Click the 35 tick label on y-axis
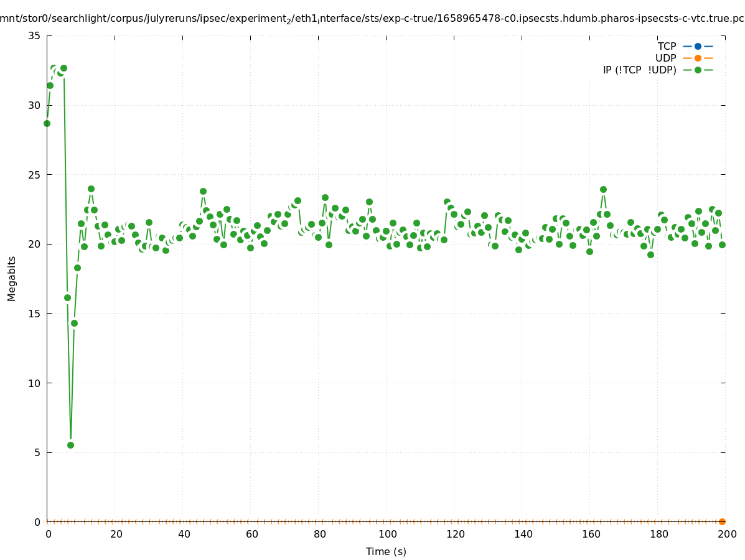This screenshot has width=745, height=560. click(x=35, y=36)
